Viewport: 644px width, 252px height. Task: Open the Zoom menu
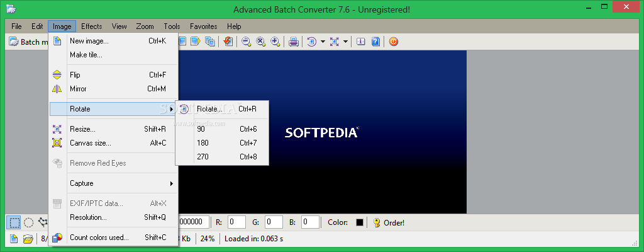click(x=145, y=26)
